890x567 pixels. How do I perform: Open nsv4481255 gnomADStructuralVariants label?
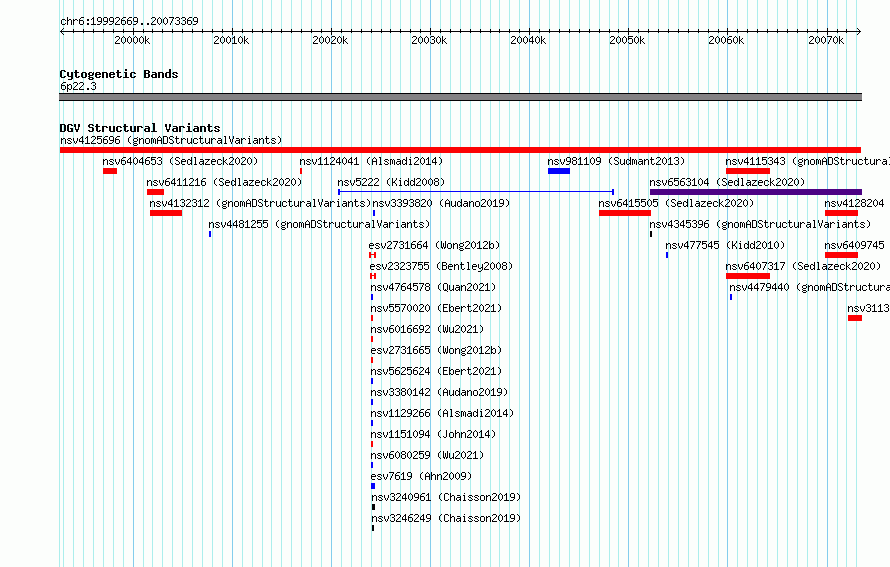[319, 224]
